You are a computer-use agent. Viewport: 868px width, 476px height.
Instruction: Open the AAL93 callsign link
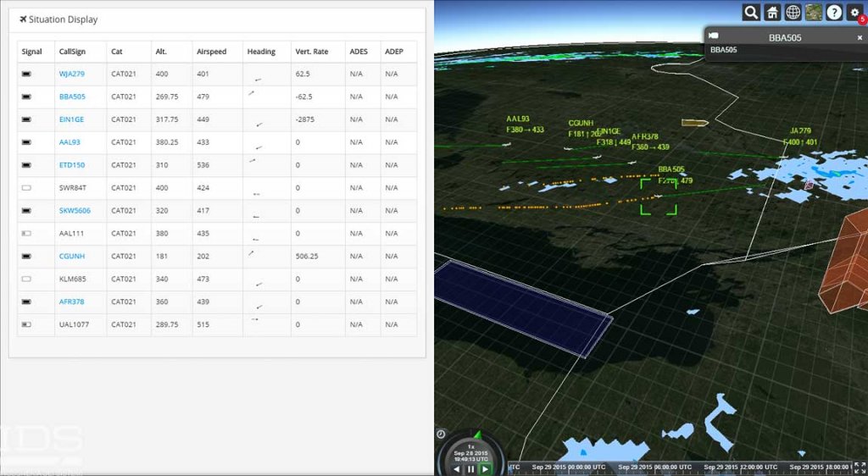click(x=70, y=142)
